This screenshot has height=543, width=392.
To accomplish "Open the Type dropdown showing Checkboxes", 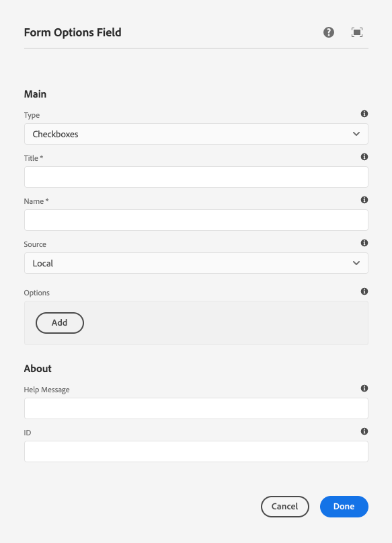I will (x=196, y=134).
